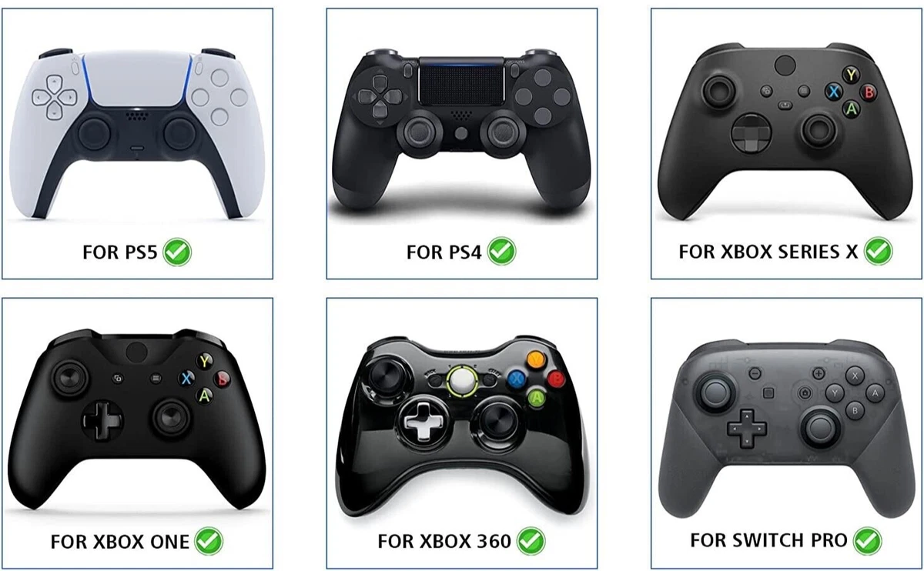
Task: Click the FOR SWITCH PRO label
Action: pos(769,540)
